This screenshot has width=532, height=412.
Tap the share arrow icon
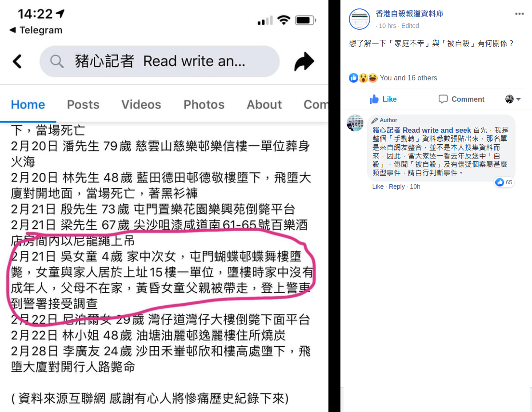pyautogui.click(x=304, y=61)
